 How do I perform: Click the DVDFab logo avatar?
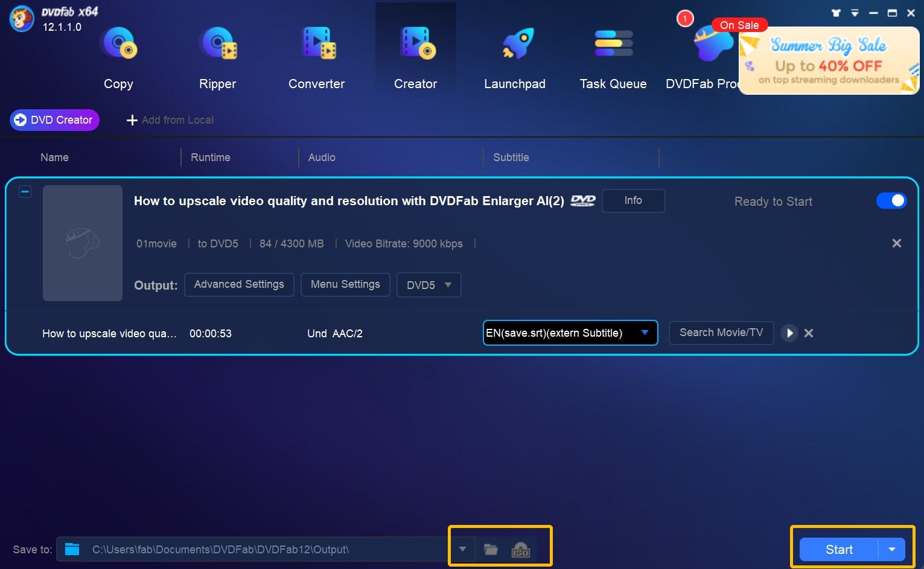(x=22, y=19)
